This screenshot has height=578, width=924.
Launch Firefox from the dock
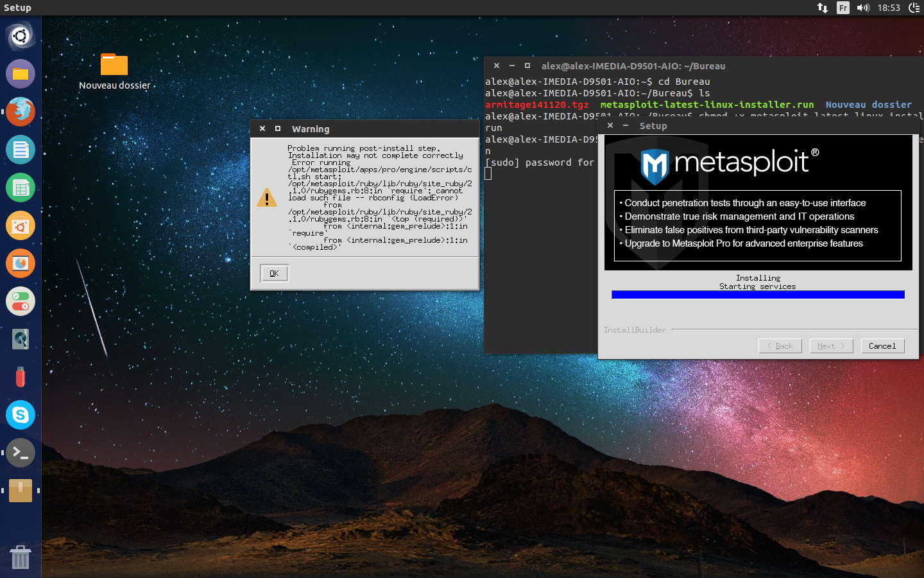(x=21, y=112)
